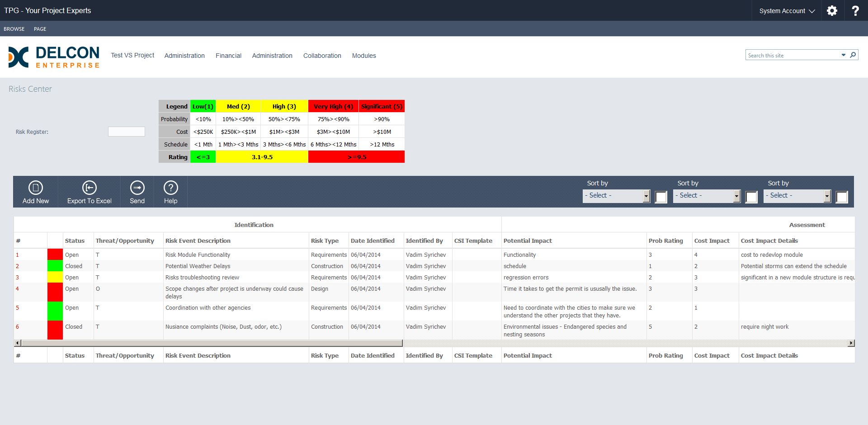Click inside the Risk Register input field
This screenshot has width=868, height=425.
coord(126,132)
